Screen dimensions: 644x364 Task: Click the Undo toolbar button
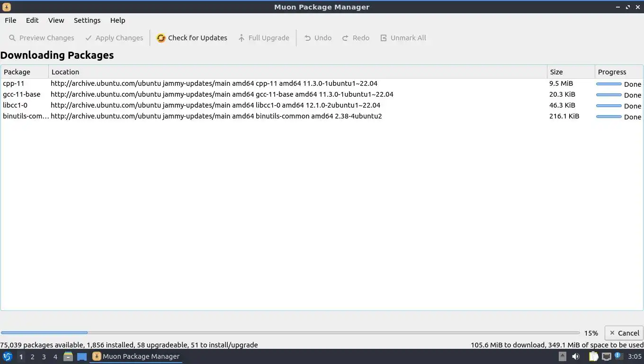click(x=318, y=38)
